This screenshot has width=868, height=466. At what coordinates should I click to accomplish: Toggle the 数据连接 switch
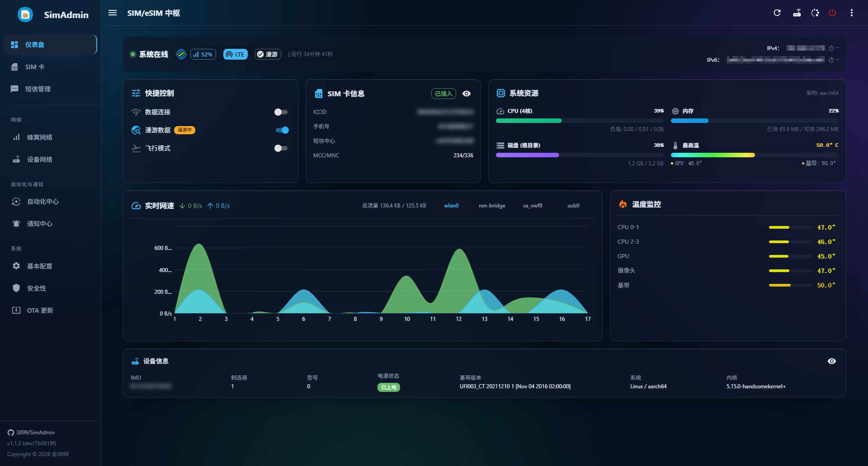point(281,112)
